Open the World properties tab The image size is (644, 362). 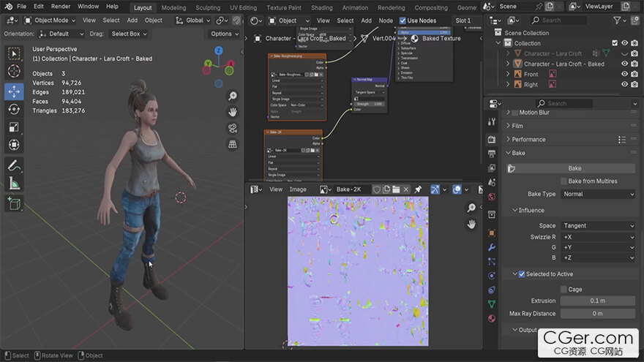[492, 197]
